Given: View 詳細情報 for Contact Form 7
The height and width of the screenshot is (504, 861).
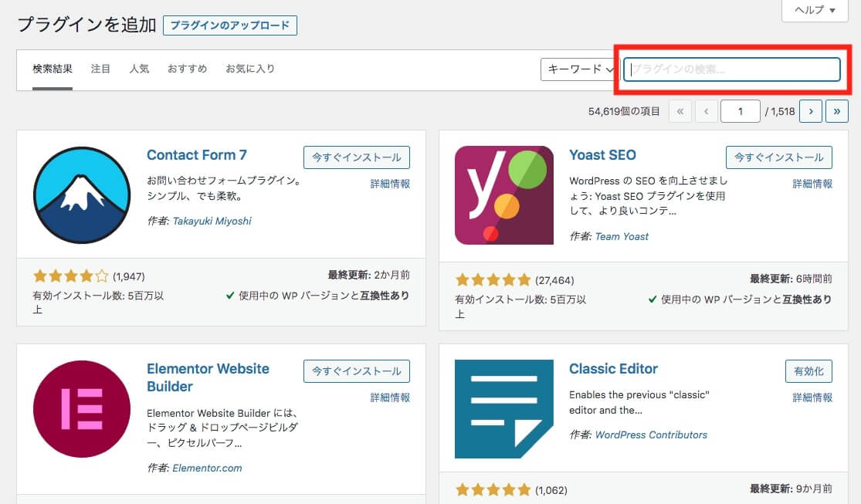Looking at the screenshot, I should 390,184.
